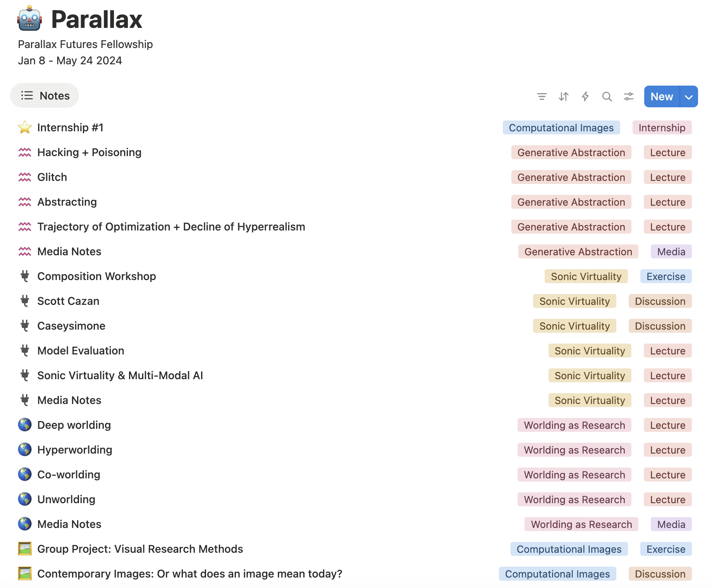Click globe icon beside Unworlding
712x588 pixels.
point(25,499)
